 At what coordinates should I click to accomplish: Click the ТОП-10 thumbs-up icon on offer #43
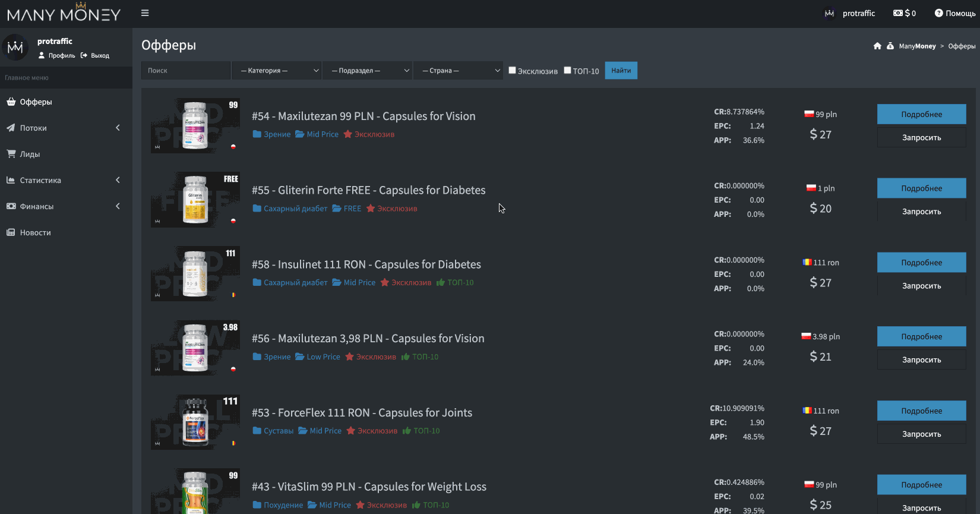416,505
